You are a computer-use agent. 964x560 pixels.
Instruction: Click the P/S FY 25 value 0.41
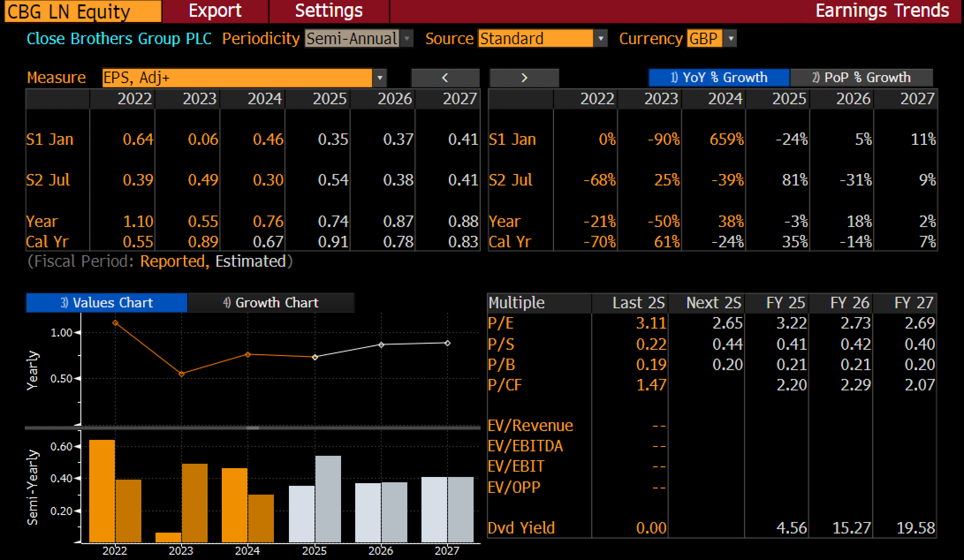(791, 344)
